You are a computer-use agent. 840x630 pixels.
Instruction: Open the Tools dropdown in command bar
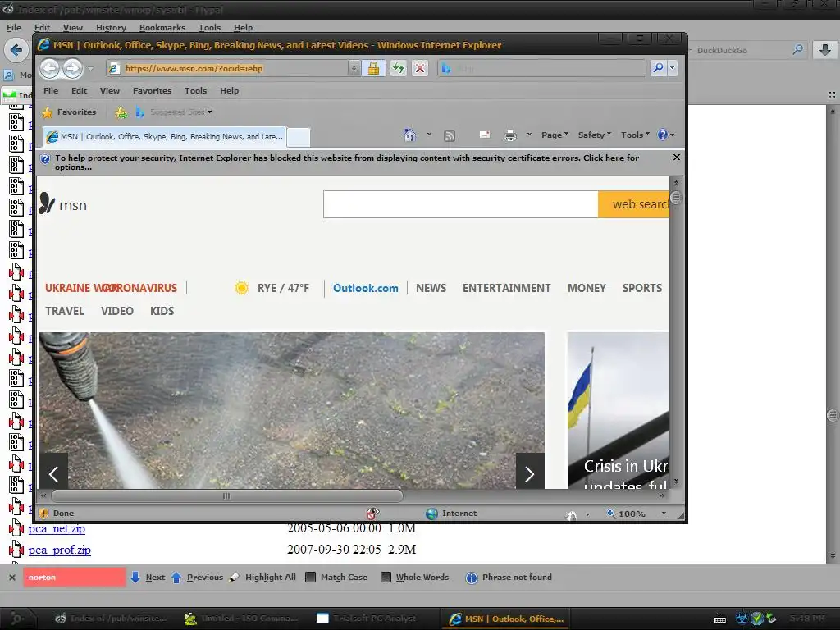(635, 135)
